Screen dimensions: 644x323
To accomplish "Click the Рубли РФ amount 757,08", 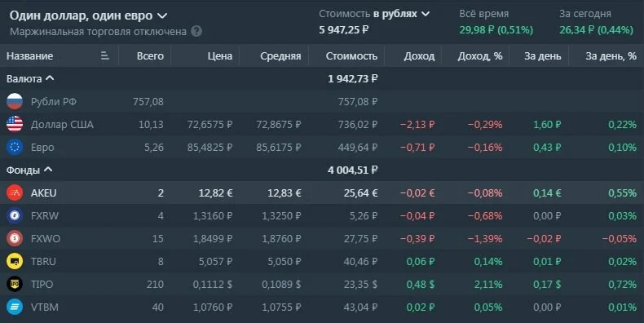I will point(148,101).
